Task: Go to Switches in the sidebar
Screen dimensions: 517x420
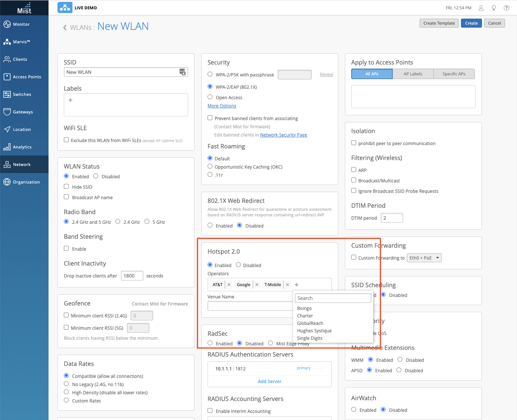Action: coord(22,94)
